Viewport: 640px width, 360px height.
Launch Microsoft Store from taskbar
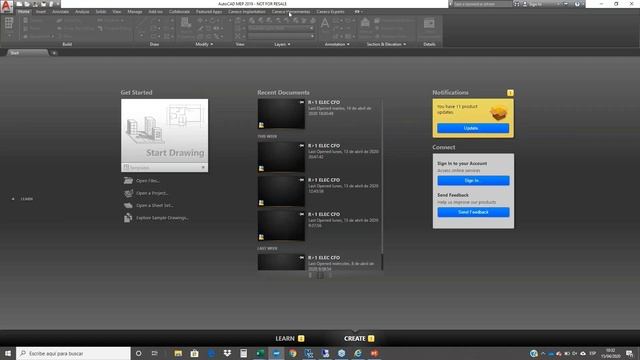(x=195, y=353)
